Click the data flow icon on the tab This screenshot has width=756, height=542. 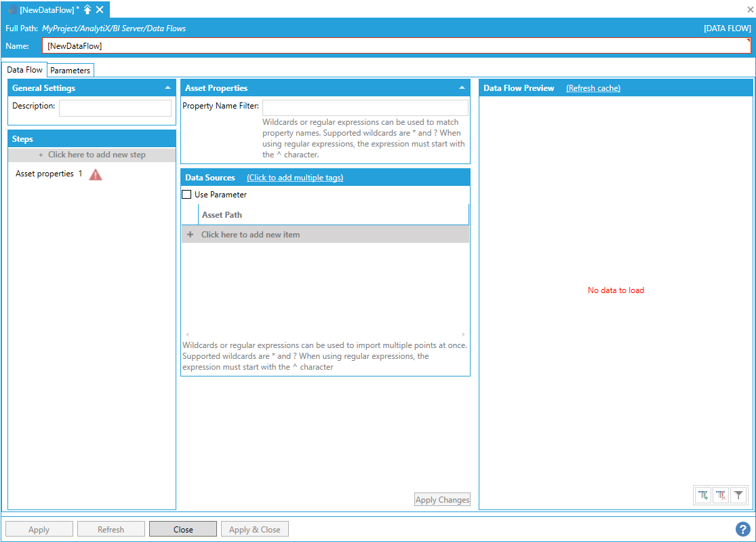pos(12,9)
